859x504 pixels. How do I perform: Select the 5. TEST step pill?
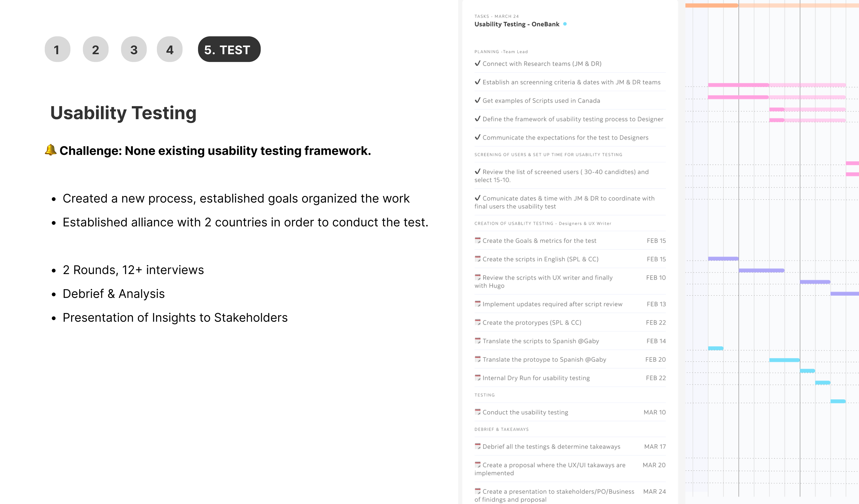pos(229,49)
